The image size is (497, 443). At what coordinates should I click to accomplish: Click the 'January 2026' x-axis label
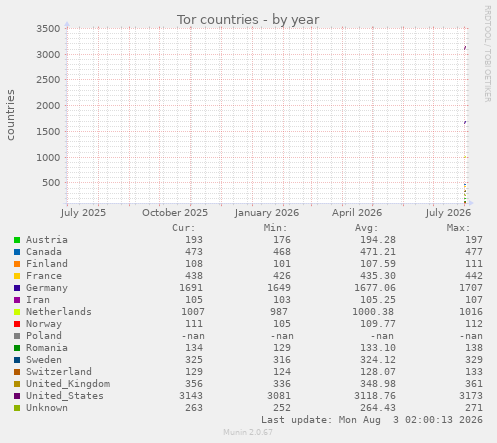[x=267, y=213]
